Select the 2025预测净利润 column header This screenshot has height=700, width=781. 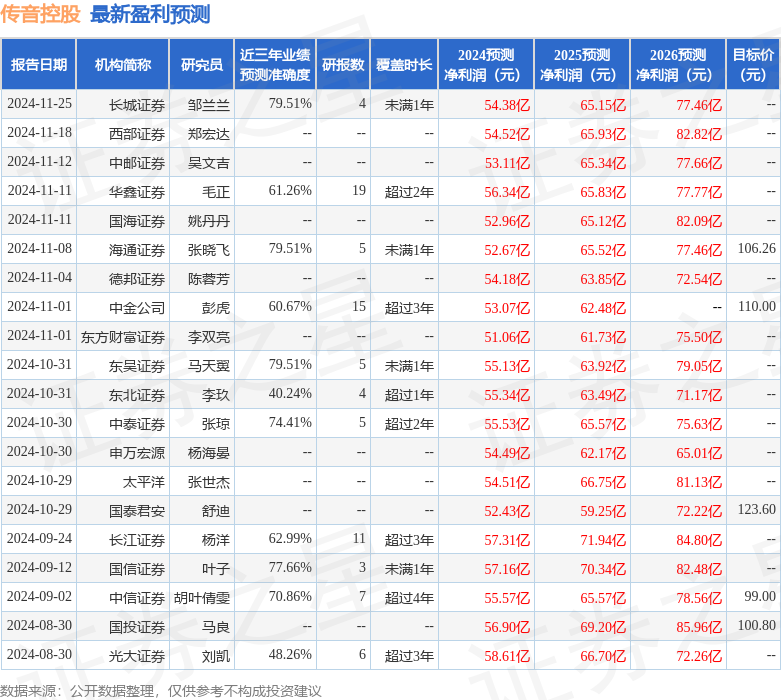point(582,65)
